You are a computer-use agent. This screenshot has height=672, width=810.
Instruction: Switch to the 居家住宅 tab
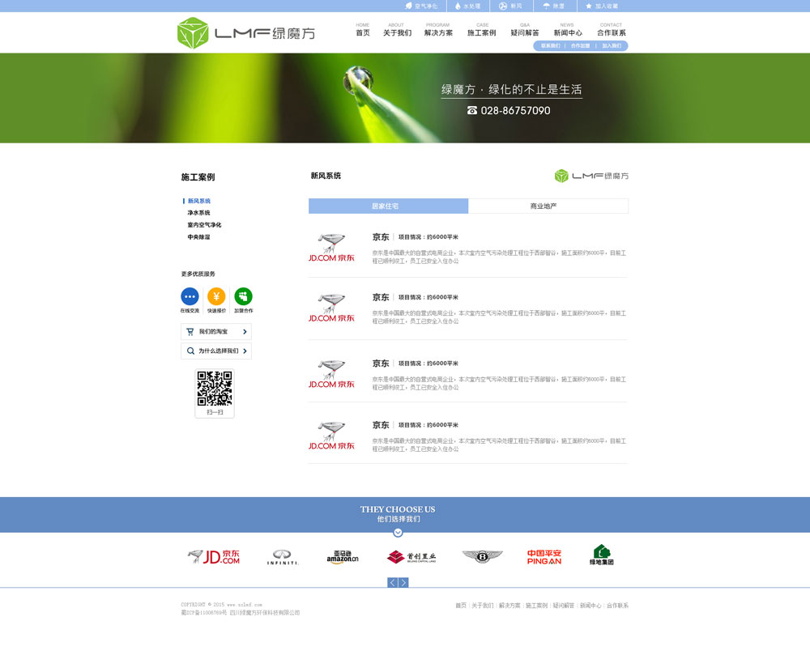point(389,206)
